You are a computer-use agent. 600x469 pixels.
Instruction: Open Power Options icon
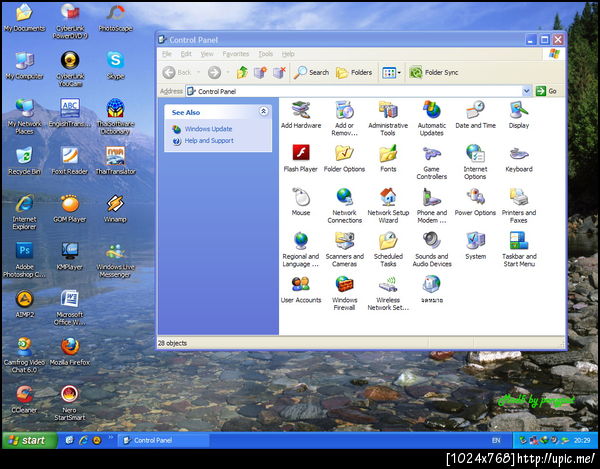[475, 202]
